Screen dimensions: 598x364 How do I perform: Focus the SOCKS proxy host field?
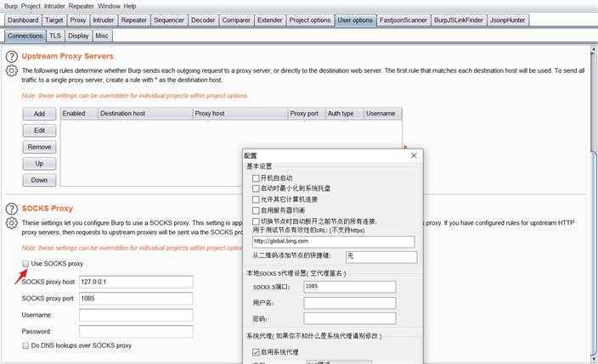[x=136, y=282]
